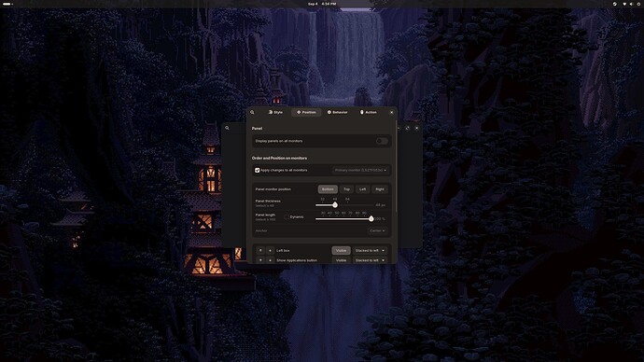Viewport: 644px width, 362px height.
Task: Switch to the Behavior tab
Action: point(337,112)
